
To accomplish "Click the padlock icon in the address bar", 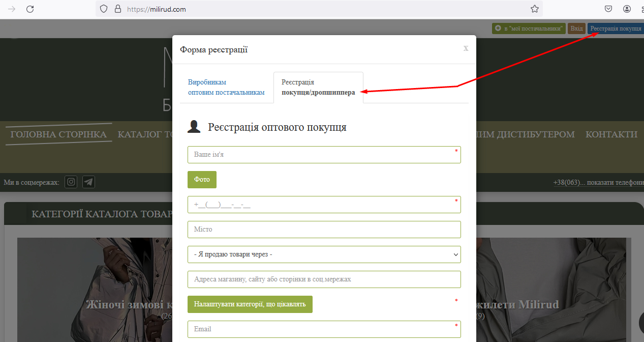I will [x=118, y=9].
